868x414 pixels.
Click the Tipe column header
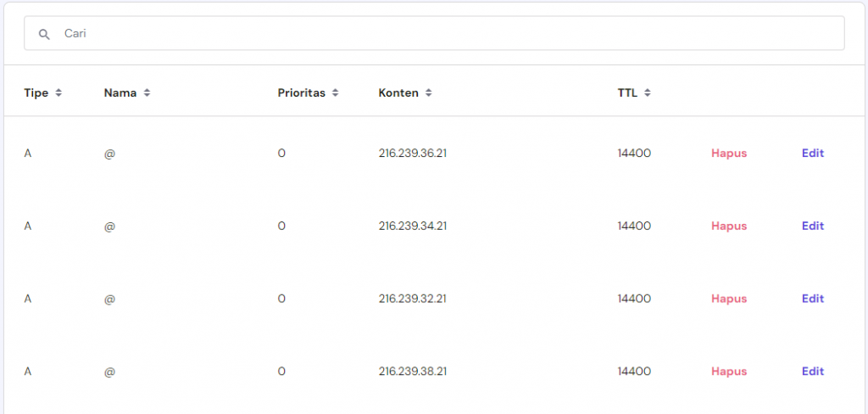click(36, 93)
